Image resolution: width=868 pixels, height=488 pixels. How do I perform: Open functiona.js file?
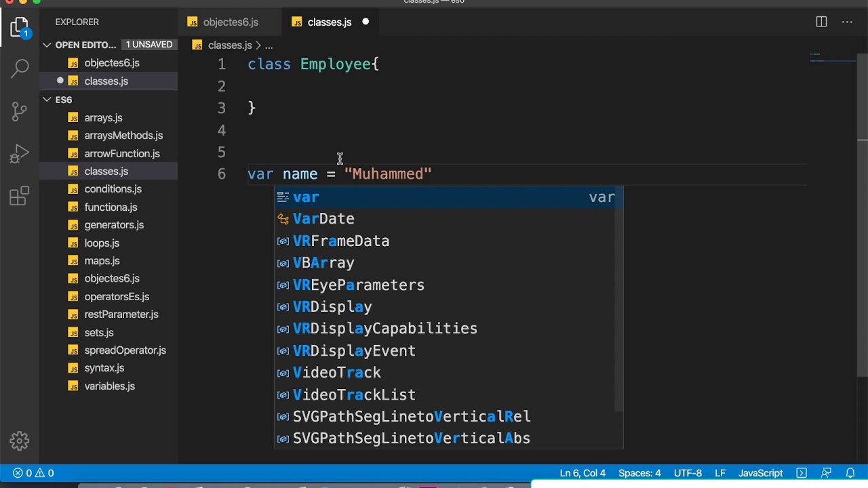click(108, 207)
